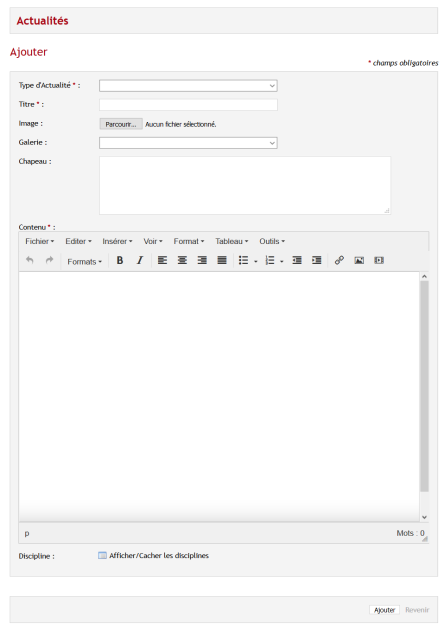Insert a link with the chain icon
This screenshot has height=630, width=444.
coord(339,260)
